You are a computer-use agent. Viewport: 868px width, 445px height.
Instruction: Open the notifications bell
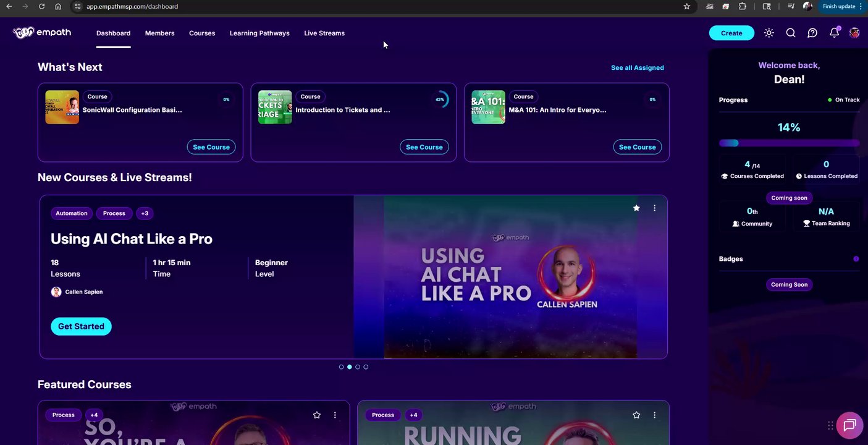point(834,32)
